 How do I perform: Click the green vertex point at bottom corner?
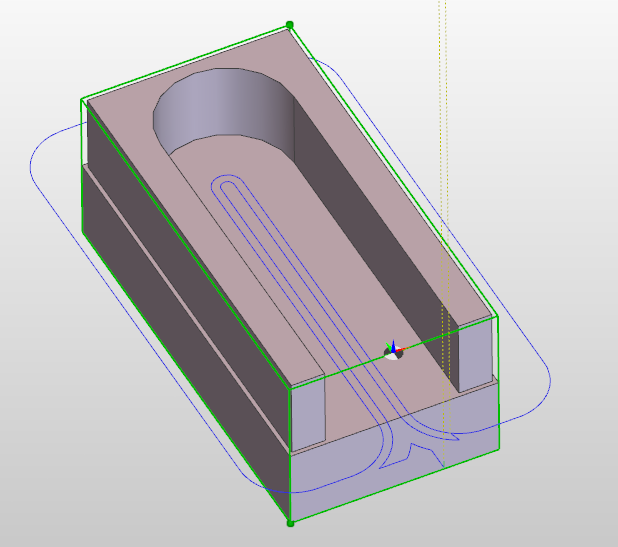(x=290, y=522)
